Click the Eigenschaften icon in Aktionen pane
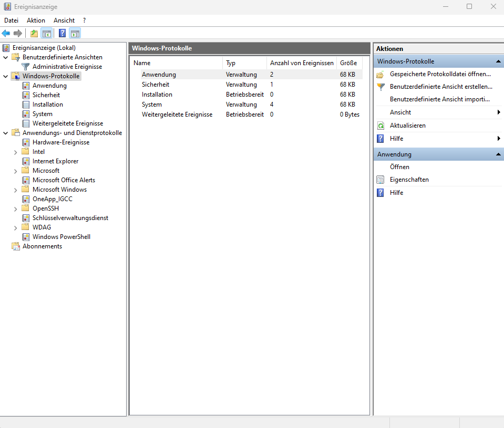The height and width of the screenshot is (428, 504). pos(380,180)
